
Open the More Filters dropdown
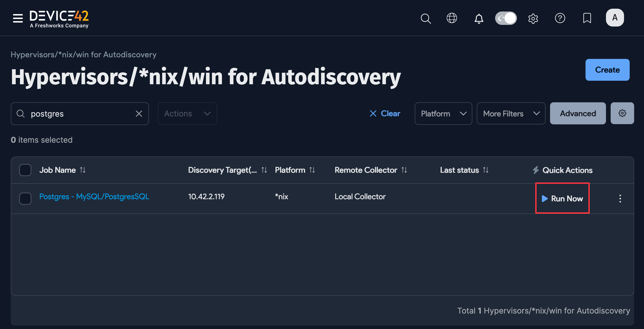tap(511, 113)
